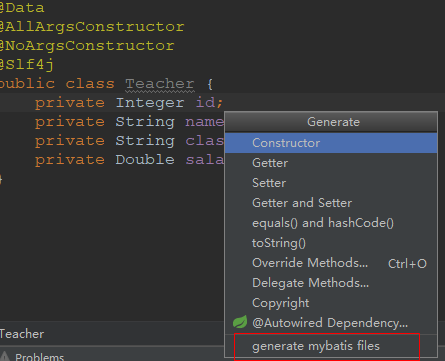Open Delegate Methods... entry
The width and height of the screenshot is (445, 361).
pos(331,283)
